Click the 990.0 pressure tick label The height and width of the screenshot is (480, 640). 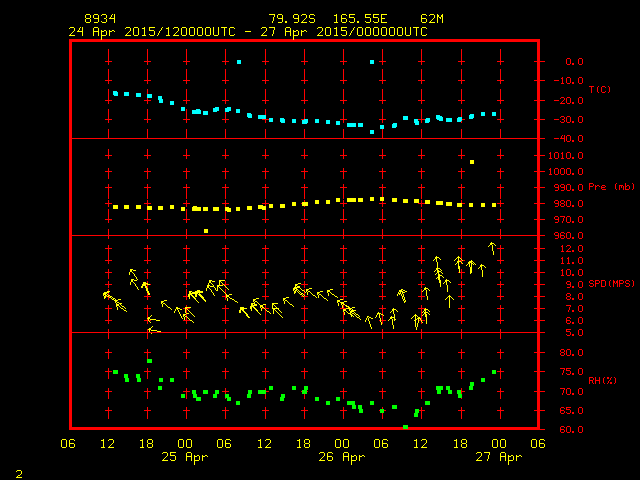569,187
